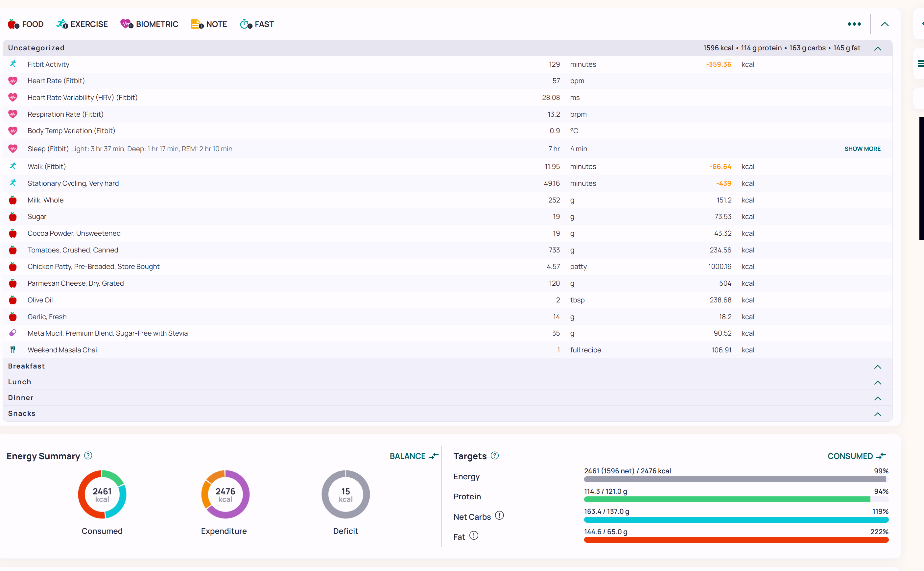The width and height of the screenshot is (924, 571).
Task: Click the Targets help question icon
Action: [x=495, y=455]
